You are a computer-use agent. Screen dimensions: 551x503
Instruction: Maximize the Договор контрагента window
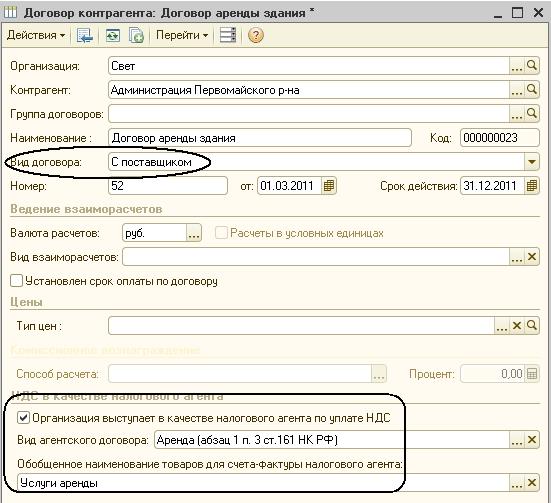tap(518, 13)
